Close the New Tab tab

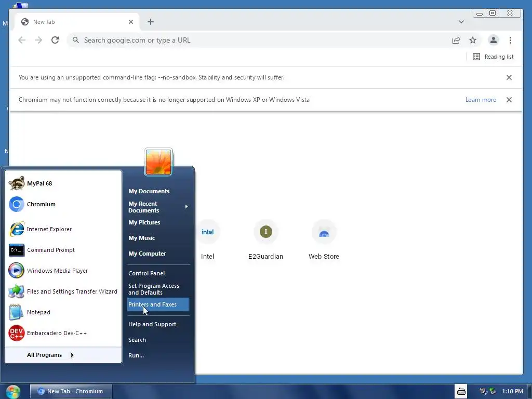tap(131, 22)
